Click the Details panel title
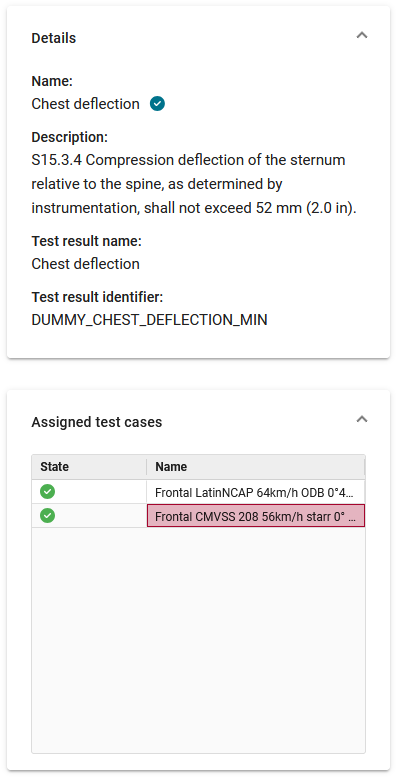This screenshot has width=397, height=777. pyautogui.click(x=54, y=38)
